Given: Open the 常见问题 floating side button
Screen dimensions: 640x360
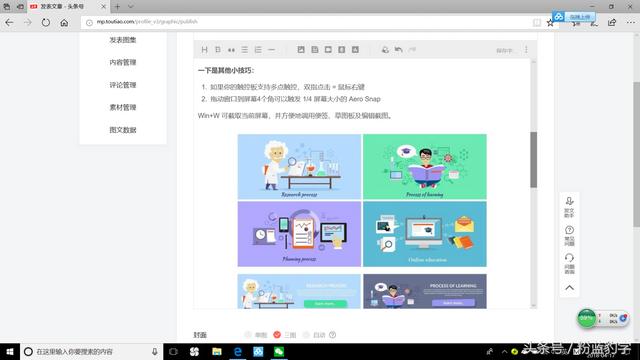Looking at the screenshot, I should click(569, 236).
